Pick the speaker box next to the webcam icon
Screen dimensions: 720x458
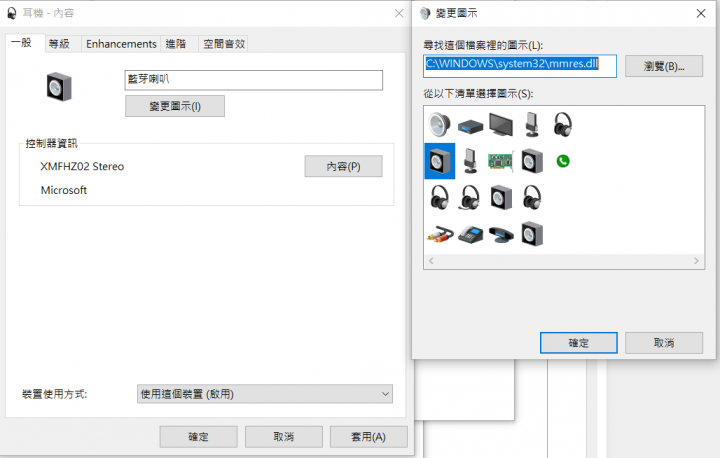[532, 234]
